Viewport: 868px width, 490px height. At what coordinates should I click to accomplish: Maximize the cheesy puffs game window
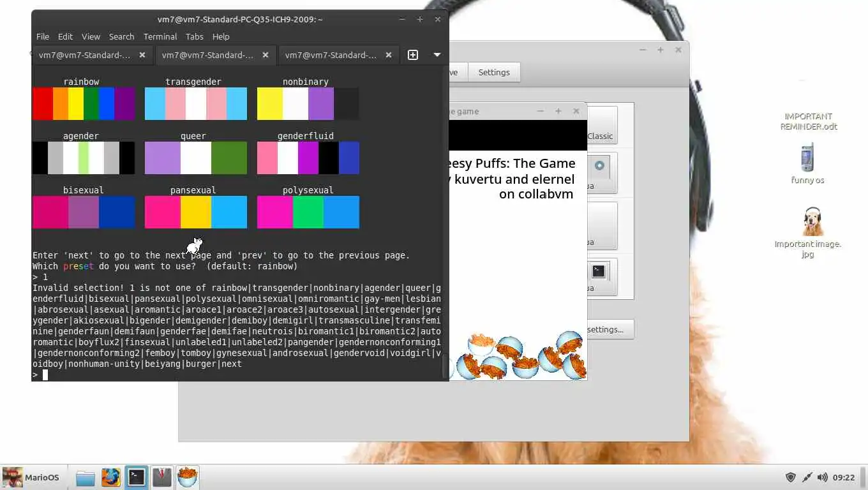558,111
